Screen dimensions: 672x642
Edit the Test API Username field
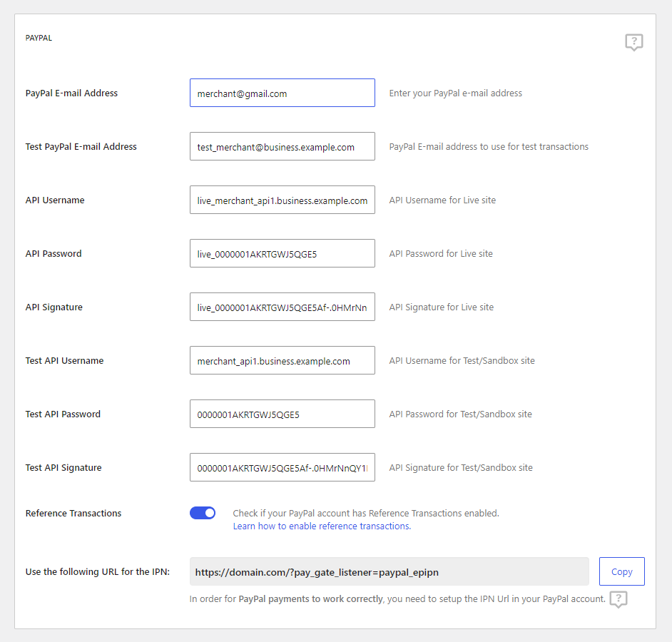click(x=282, y=360)
